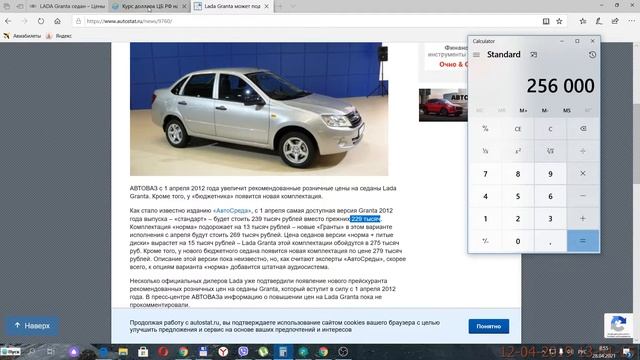Click the decimal point key
Image resolution: width=640 pixels, height=360 pixels.
550,241
